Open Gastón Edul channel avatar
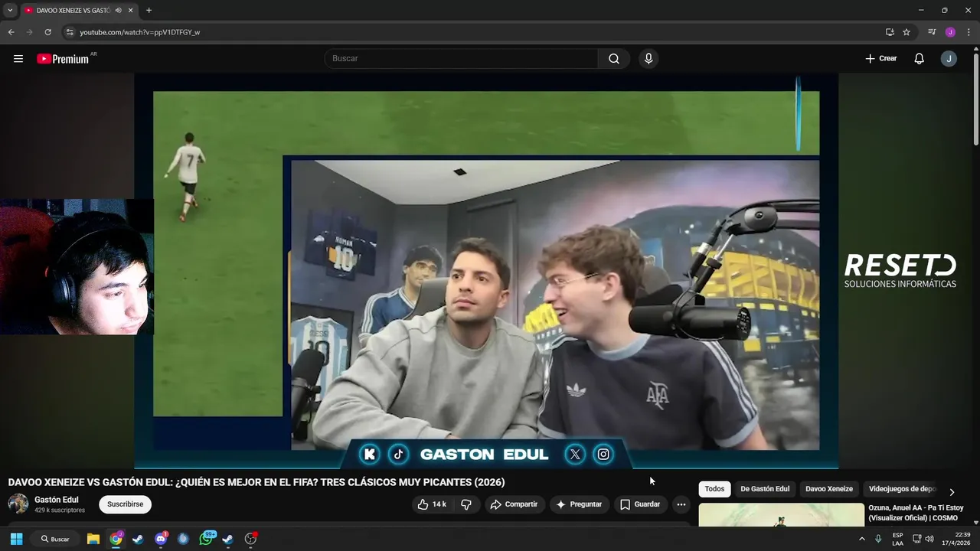 (18, 504)
